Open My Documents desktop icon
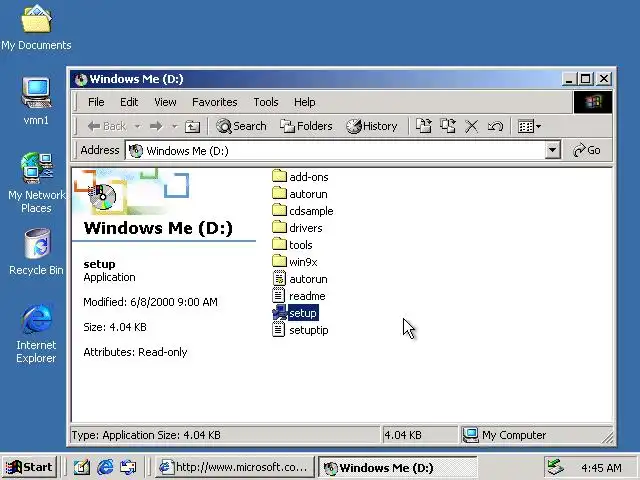640x480 pixels. click(x=36, y=28)
